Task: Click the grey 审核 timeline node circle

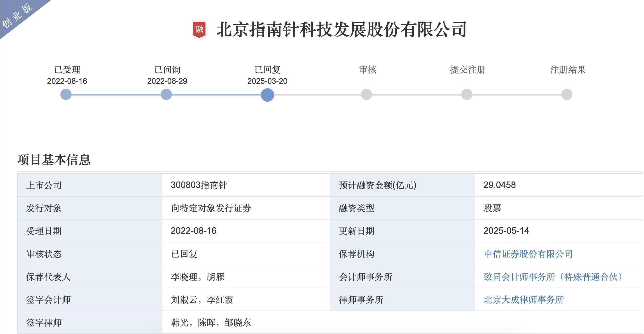Action: 366,94
